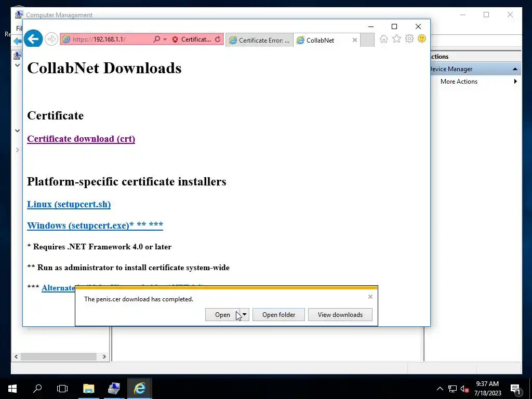Image resolution: width=532 pixels, height=399 pixels.
Task: Open a new blank tab
Action: pyautogui.click(x=367, y=40)
